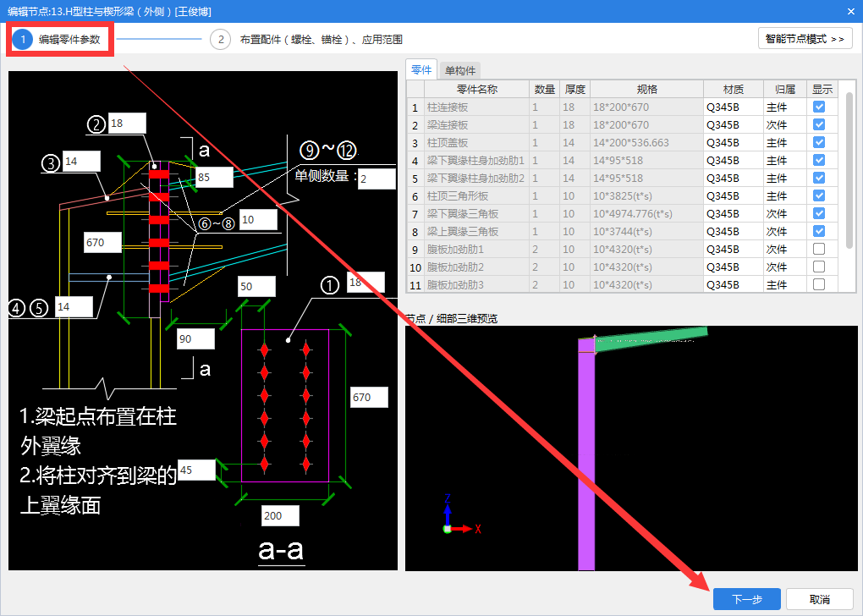Click 归属 cell 次件 in 梁连接板 row
Viewport: 863px width, 616px height.
point(785,124)
